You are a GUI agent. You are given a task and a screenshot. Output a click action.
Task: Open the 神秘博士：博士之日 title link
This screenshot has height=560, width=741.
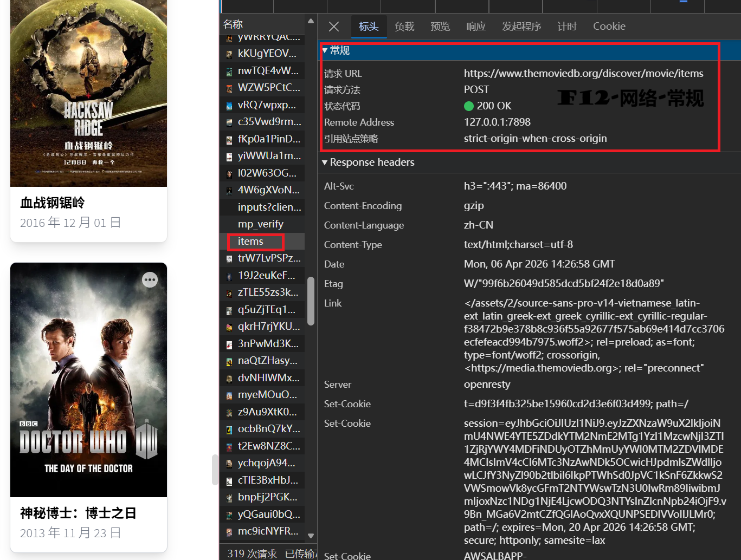(x=78, y=513)
